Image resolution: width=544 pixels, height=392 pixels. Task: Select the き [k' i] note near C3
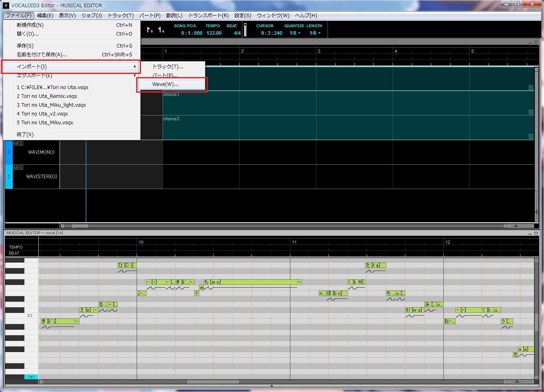58,321
